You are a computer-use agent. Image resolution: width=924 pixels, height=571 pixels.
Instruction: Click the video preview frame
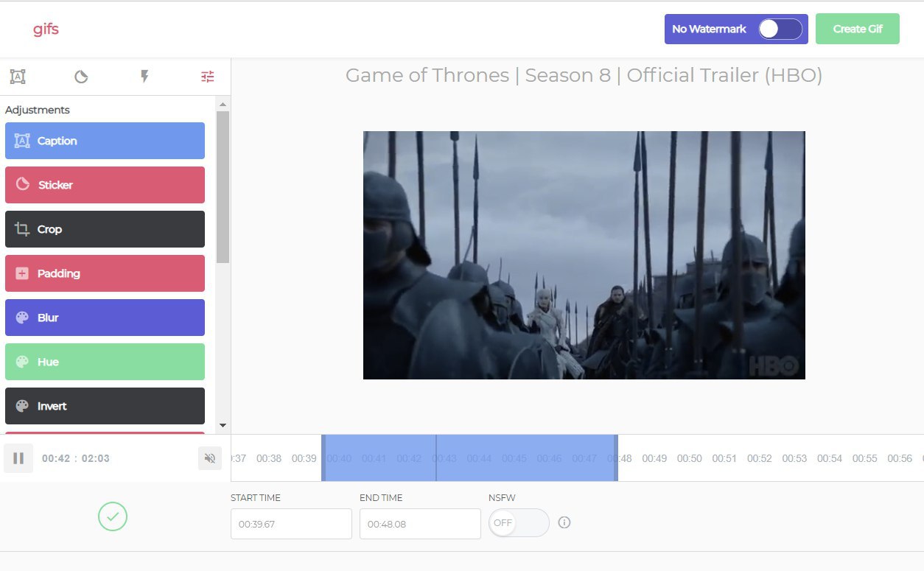coord(584,255)
